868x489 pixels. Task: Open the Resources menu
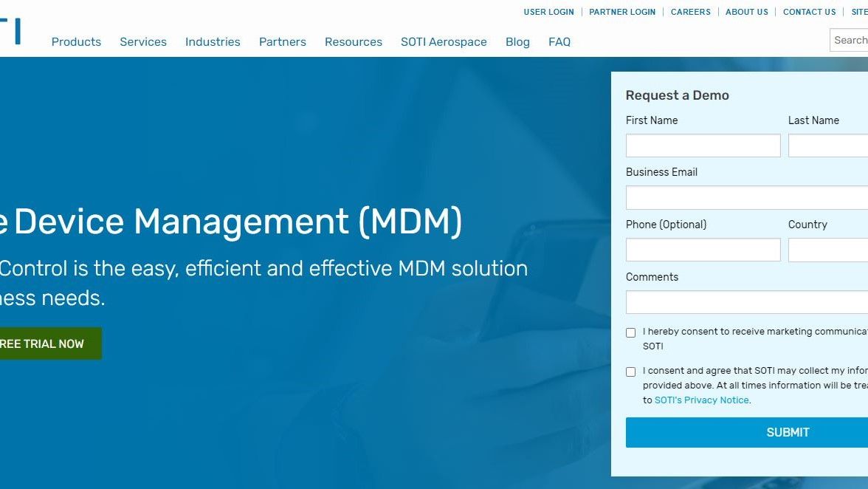(x=353, y=41)
